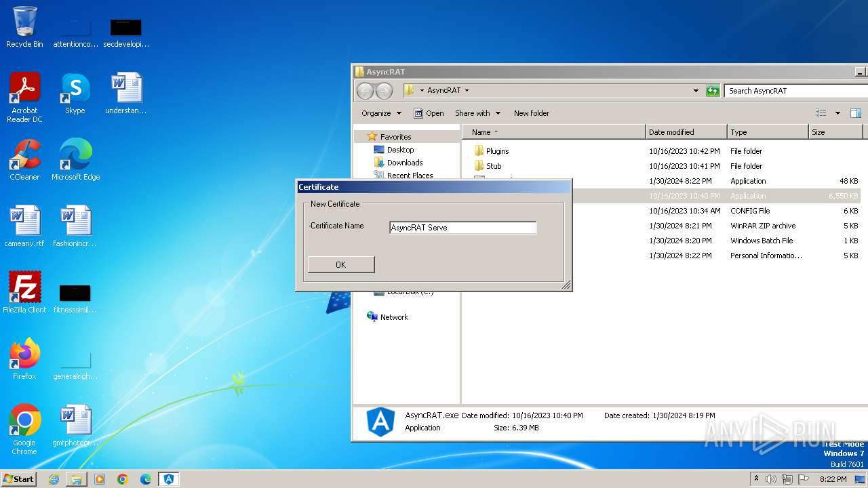Image resolution: width=868 pixels, height=488 pixels.
Task: Select the WinRAR ZIP archive row
Action: point(717,226)
